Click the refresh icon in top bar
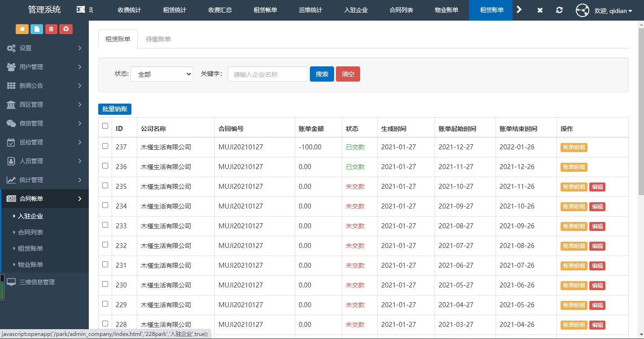The height and width of the screenshot is (339, 644). [x=559, y=10]
